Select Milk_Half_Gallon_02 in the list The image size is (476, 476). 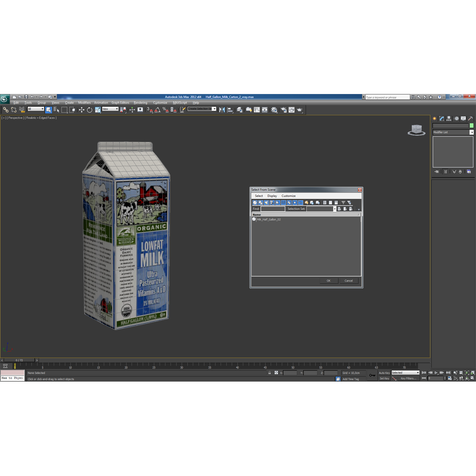pyautogui.click(x=269, y=219)
